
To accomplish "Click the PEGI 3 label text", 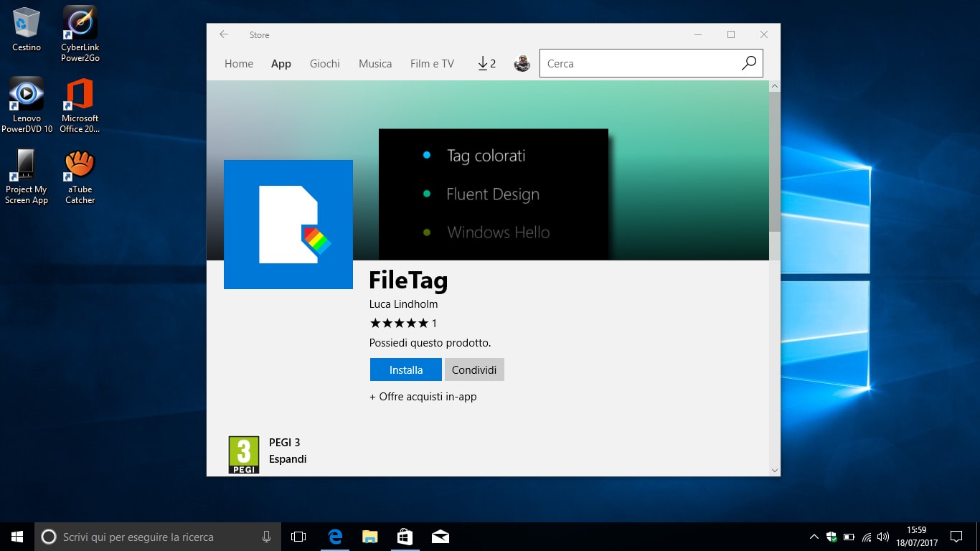I will point(285,443).
